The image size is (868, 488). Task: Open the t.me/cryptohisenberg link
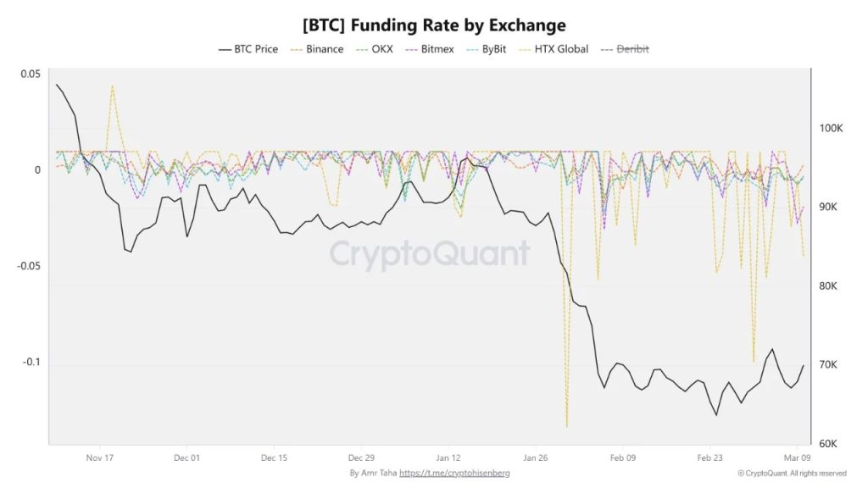click(454, 473)
